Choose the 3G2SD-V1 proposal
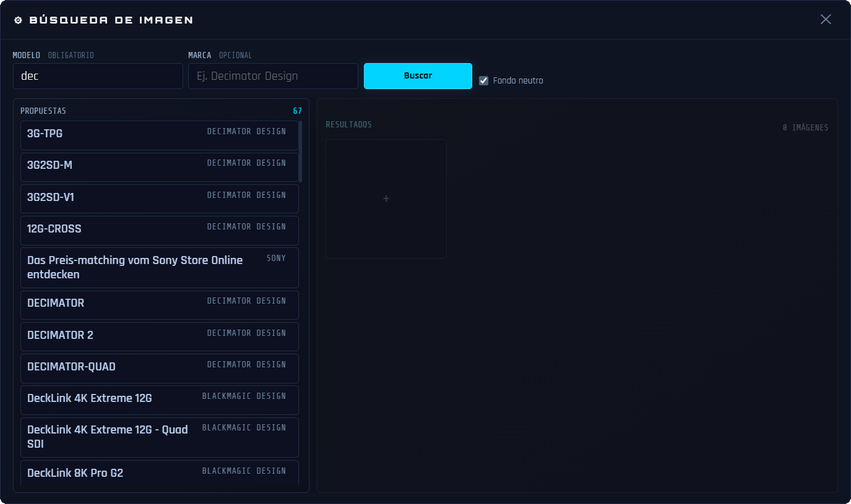This screenshot has height=504, width=851. [160, 199]
